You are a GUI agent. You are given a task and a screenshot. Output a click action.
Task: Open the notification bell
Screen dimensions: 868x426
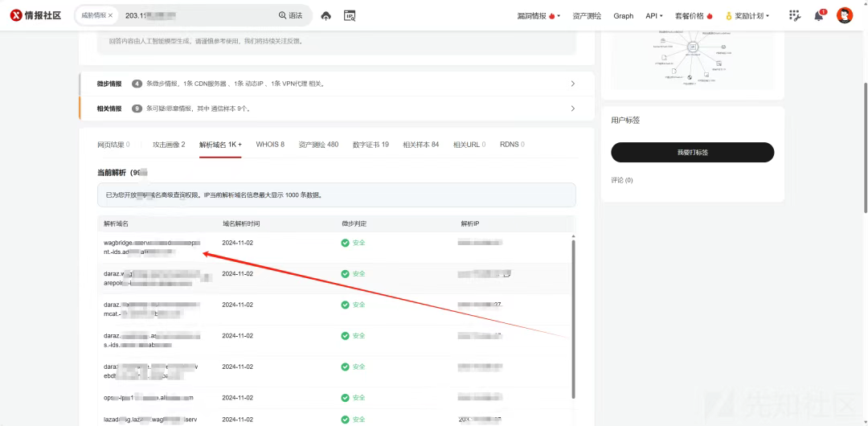click(x=819, y=16)
